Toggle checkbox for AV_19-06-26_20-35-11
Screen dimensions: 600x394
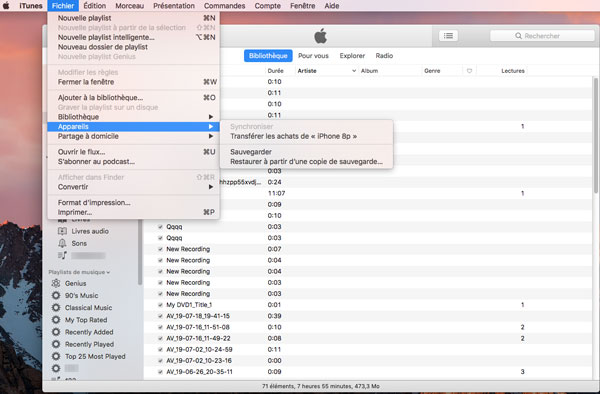pyautogui.click(x=160, y=371)
